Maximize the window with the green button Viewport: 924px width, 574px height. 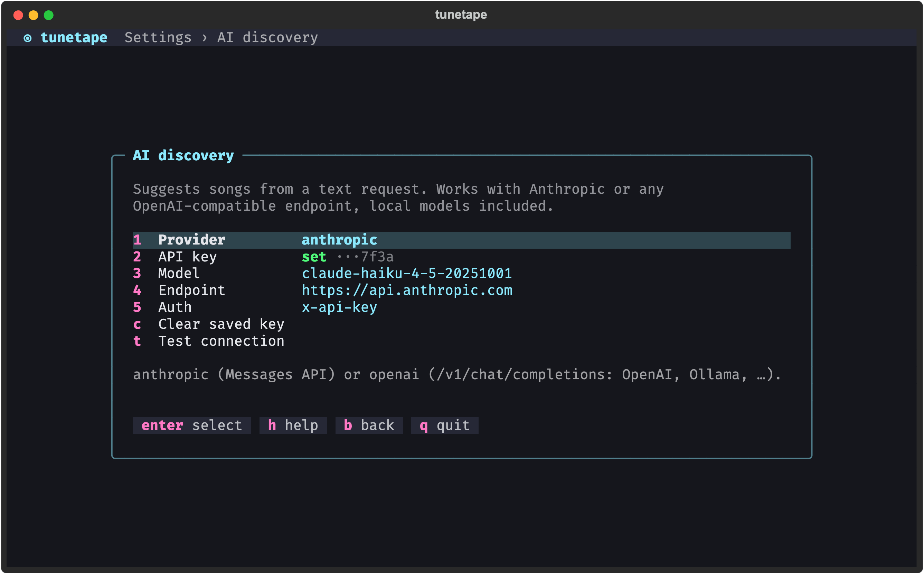tap(49, 15)
